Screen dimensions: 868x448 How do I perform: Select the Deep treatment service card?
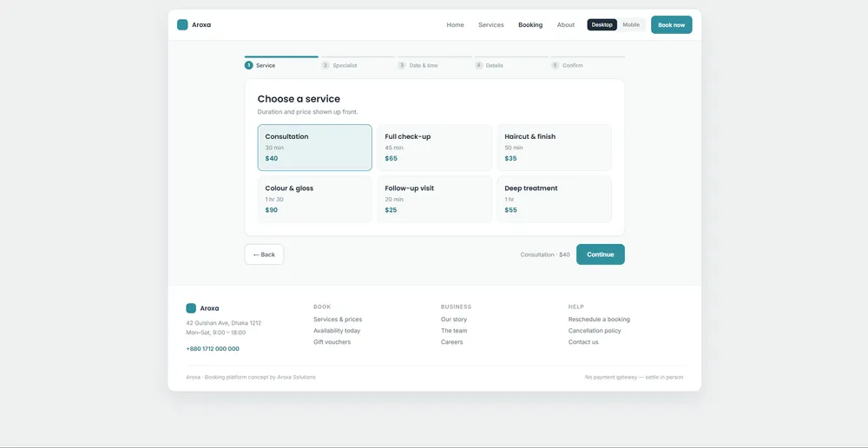click(x=554, y=200)
